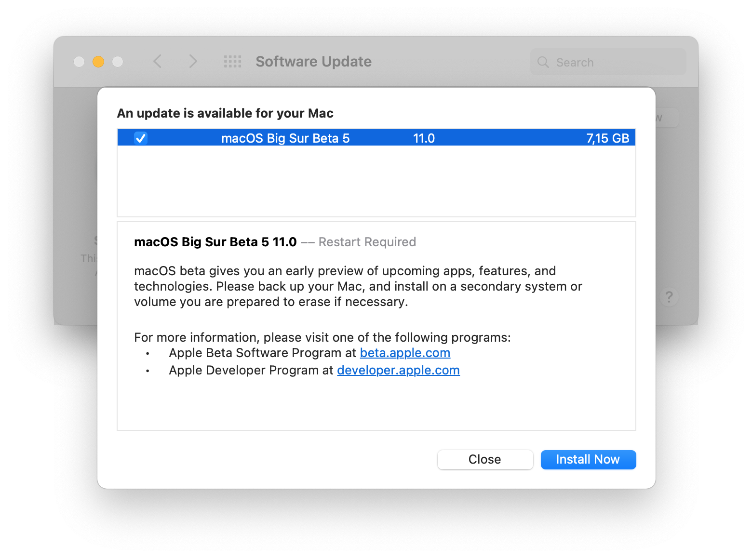
Task: Click the 7,15 GB size value
Action: (608, 138)
